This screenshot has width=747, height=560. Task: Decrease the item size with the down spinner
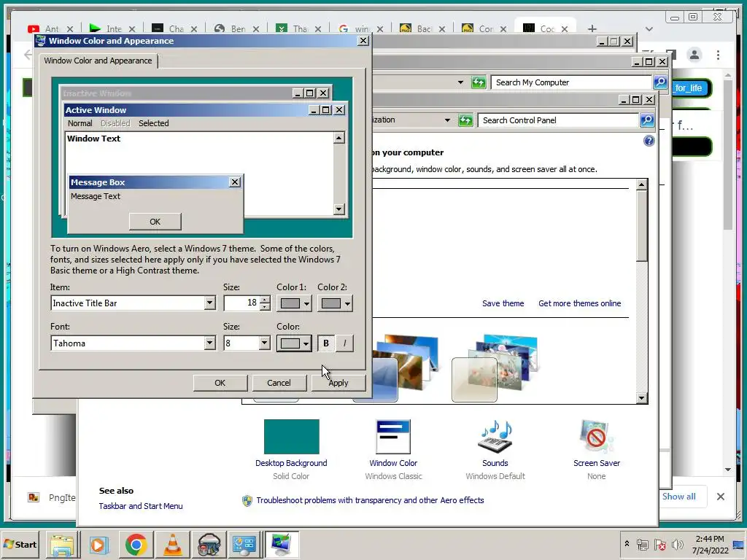266,307
